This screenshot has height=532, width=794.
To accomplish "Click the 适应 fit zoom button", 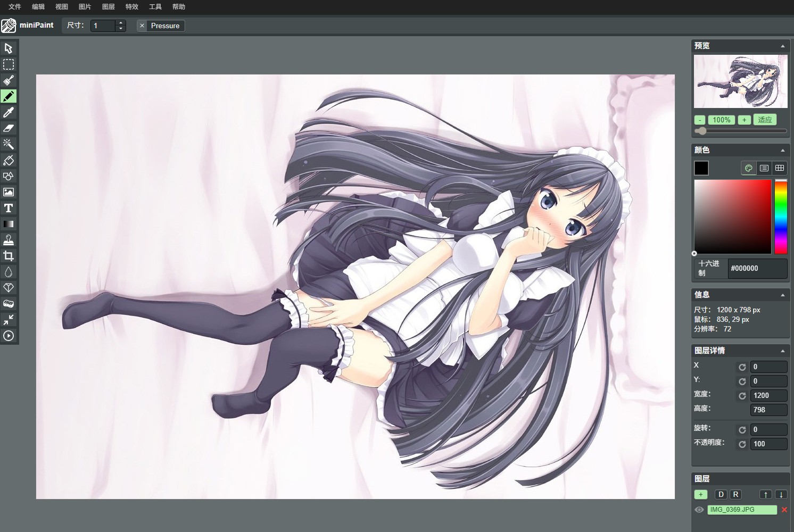I will pos(765,120).
